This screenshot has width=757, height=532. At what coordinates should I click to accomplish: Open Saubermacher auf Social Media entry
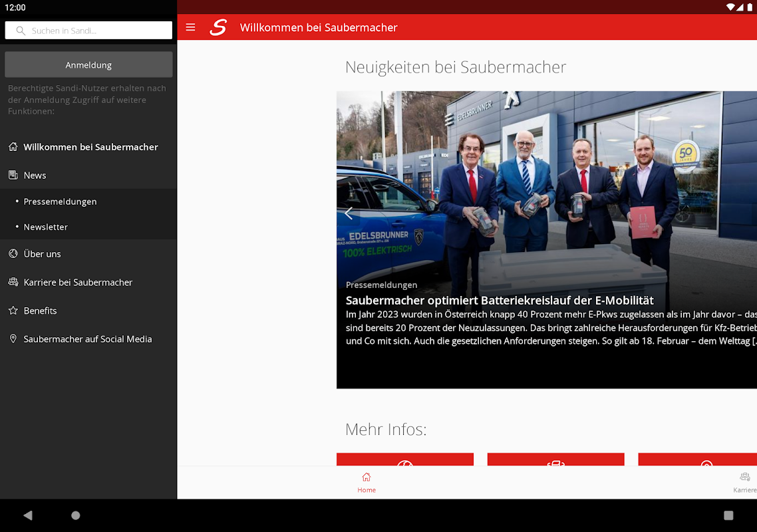(88, 339)
